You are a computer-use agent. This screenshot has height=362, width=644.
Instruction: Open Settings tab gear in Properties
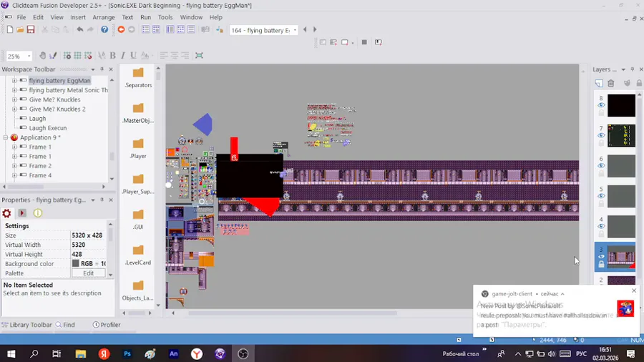pyautogui.click(x=6, y=213)
